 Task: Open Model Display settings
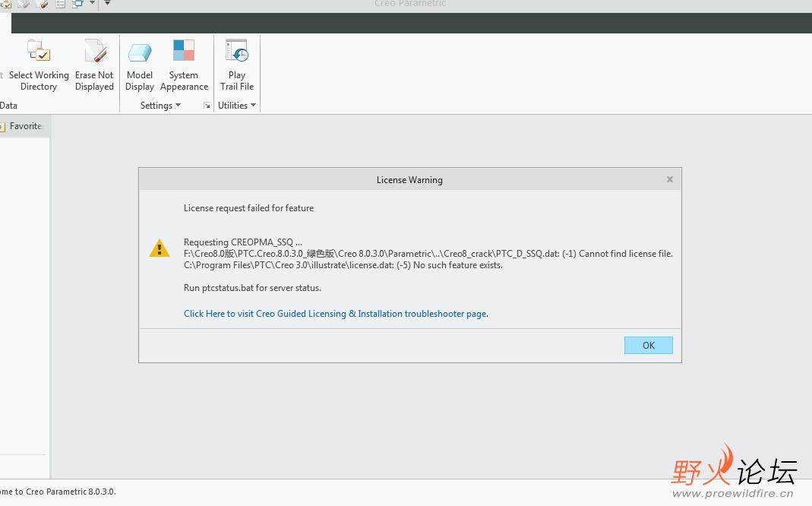[x=139, y=66]
